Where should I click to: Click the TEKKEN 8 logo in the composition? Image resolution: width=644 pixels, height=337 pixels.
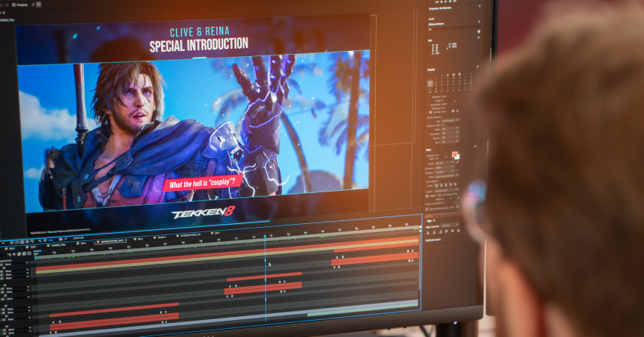tap(203, 213)
